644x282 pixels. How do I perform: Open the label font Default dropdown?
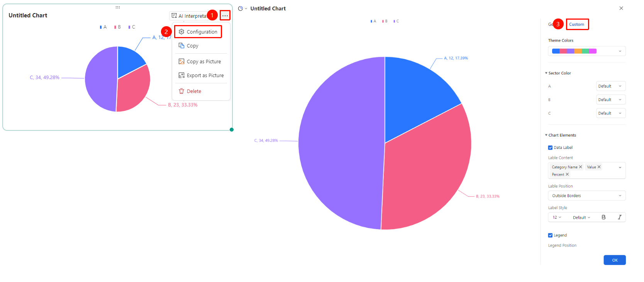tap(581, 218)
